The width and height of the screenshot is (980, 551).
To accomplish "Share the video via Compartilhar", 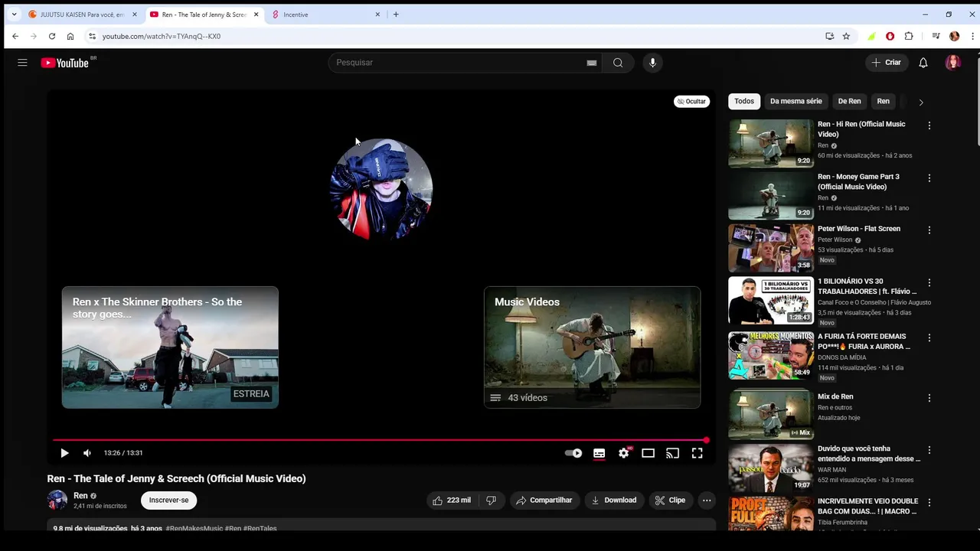I will (544, 500).
